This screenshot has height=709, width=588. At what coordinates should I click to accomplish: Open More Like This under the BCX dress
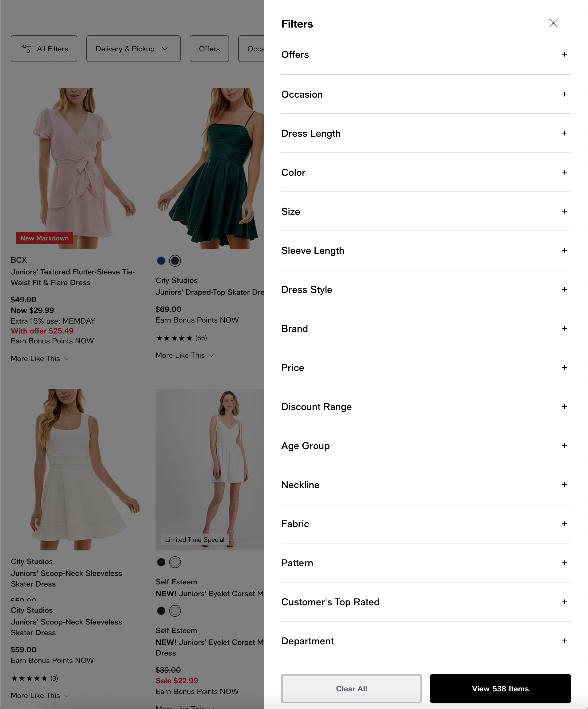pos(40,359)
